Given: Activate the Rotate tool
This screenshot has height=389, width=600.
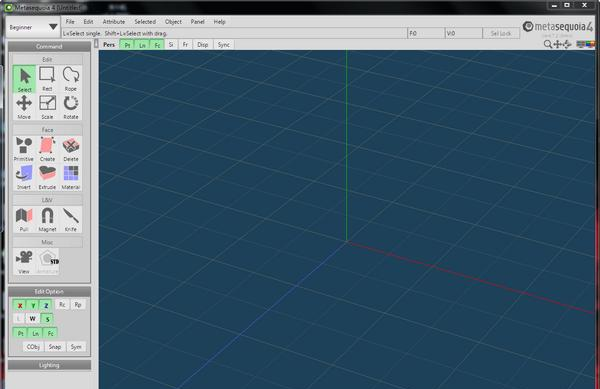Looking at the screenshot, I should (x=71, y=107).
